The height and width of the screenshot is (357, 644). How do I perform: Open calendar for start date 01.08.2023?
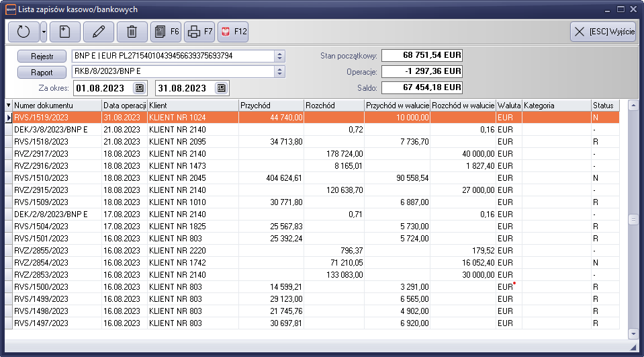tap(139, 88)
